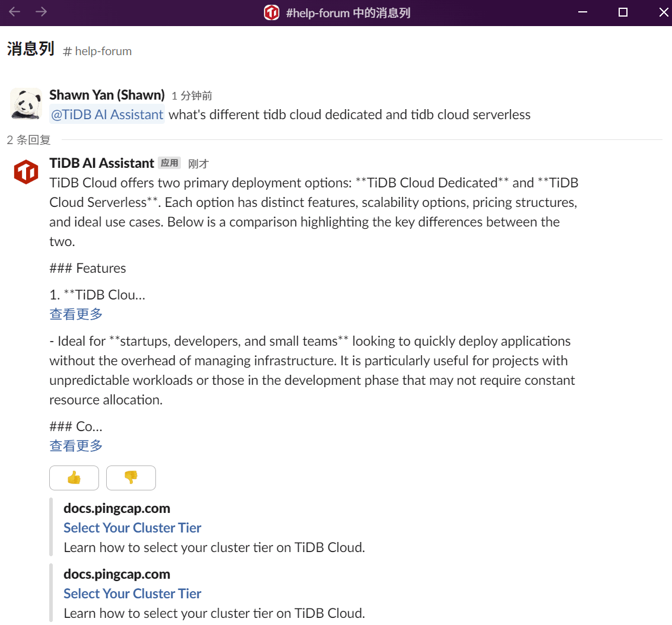Give the reply a thumbs down
The width and height of the screenshot is (672, 625).
[x=130, y=478]
